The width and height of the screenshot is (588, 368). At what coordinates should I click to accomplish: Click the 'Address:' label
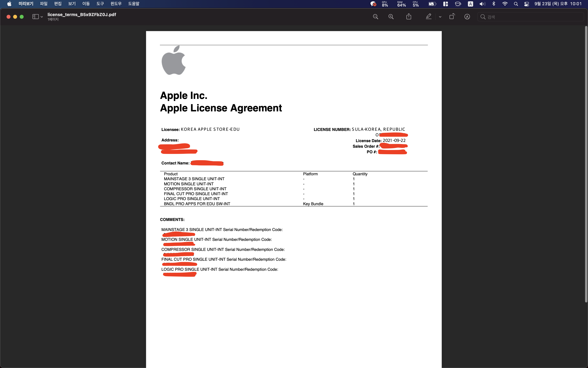(170, 140)
